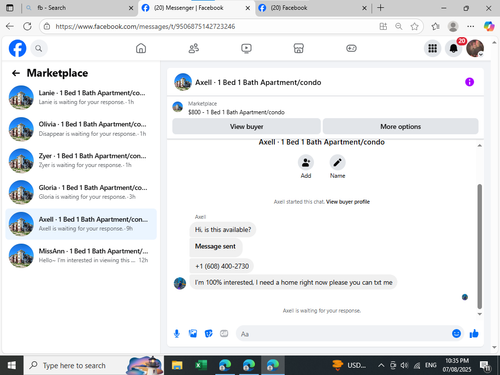Click the chat scrollbar

click(x=479, y=247)
